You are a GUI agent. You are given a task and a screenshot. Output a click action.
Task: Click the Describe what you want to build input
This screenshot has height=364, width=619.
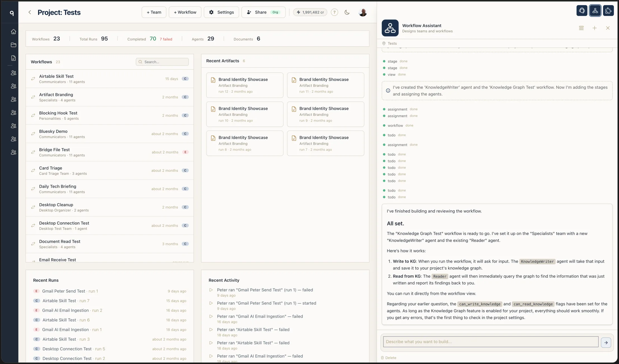click(x=491, y=342)
